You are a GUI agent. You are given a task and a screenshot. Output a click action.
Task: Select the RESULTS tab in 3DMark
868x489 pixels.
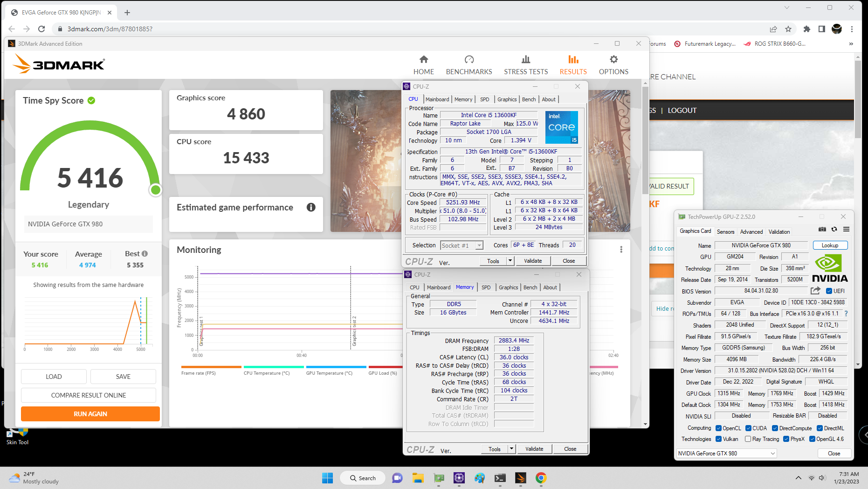(573, 65)
